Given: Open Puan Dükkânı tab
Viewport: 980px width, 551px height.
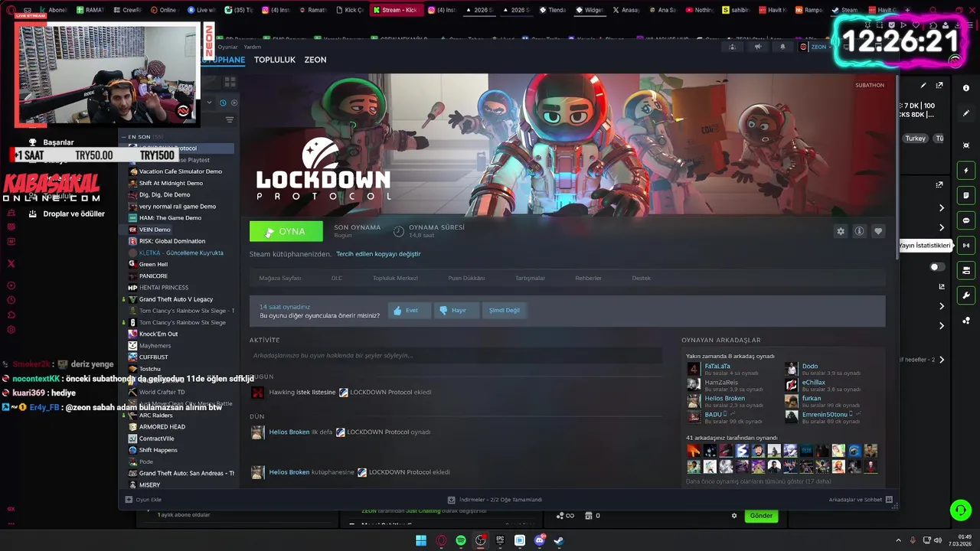Looking at the screenshot, I should coord(466,278).
